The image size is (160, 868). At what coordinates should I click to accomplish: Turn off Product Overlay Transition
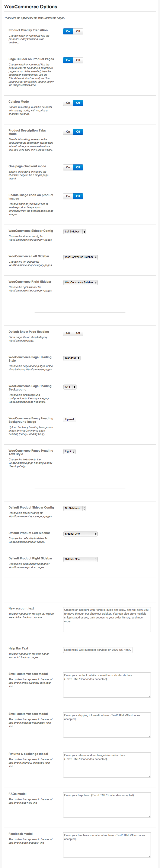[78, 31]
